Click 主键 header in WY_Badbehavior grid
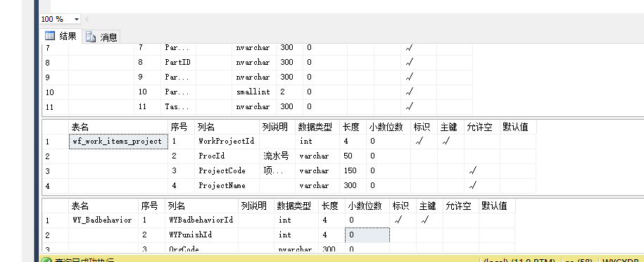 [x=429, y=206]
